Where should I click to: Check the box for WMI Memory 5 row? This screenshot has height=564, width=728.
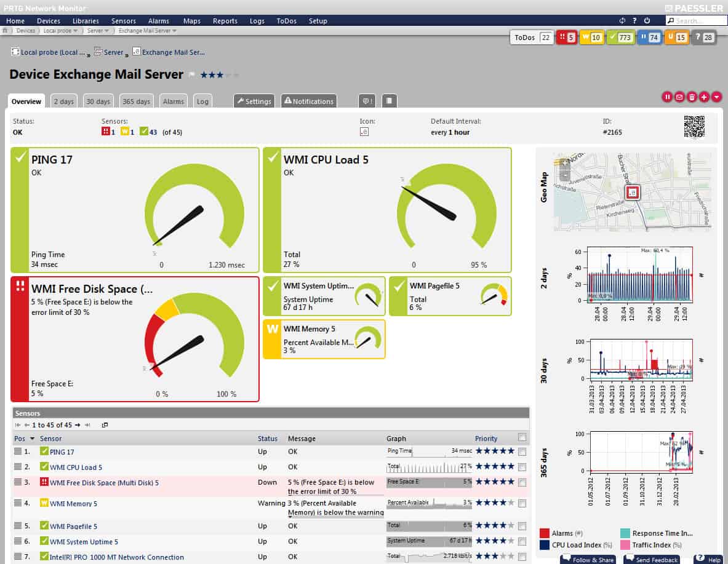[x=522, y=503]
